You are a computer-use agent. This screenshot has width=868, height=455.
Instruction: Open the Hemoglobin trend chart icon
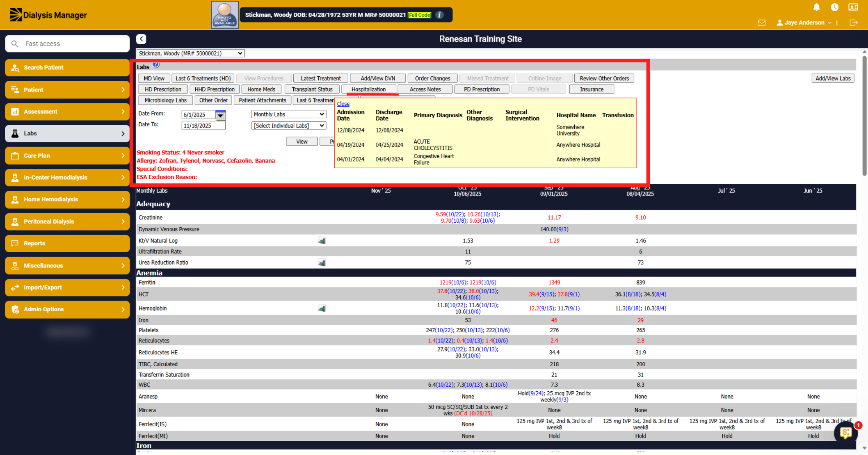(322, 308)
